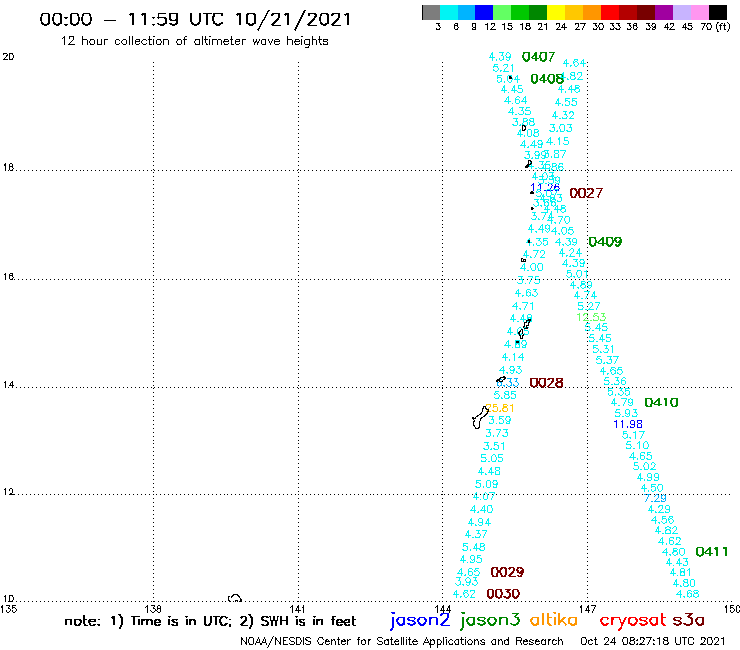740x650 pixels.
Task: Click the gray swatch in the color bar
Action: point(431,12)
